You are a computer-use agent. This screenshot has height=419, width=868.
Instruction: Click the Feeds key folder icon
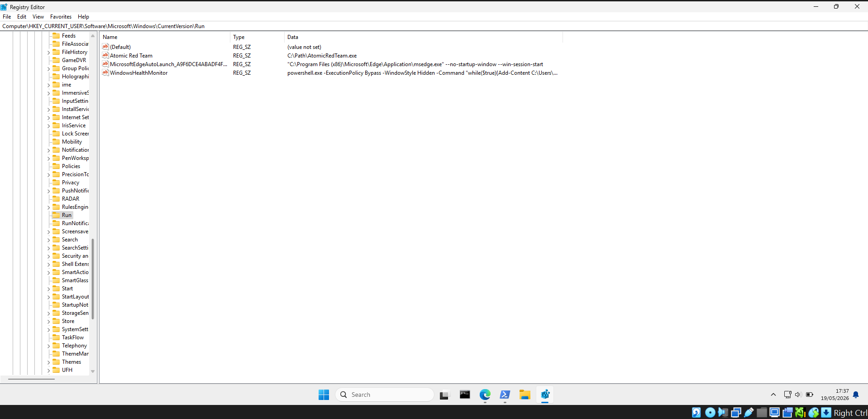click(x=56, y=36)
